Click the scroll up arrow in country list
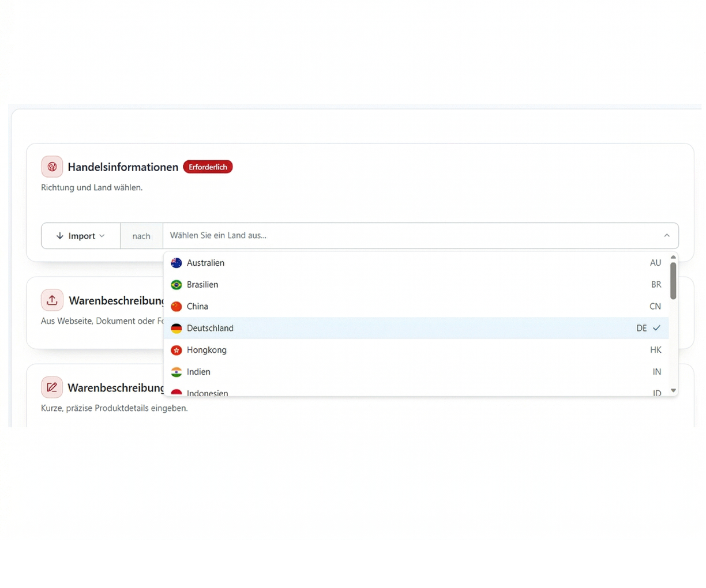This screenshot has width=706, height=588. [x=673, y=258]
